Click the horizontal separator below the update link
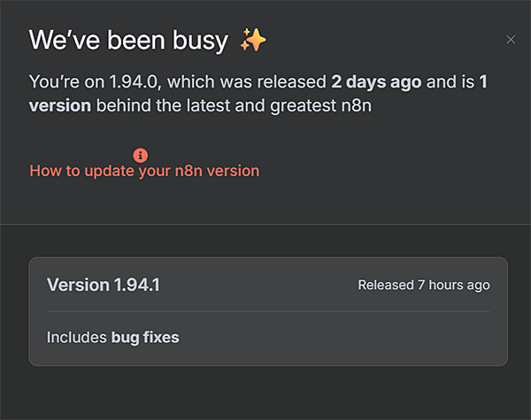This screenshot has width=531, height=420. (x=265, y=224)
